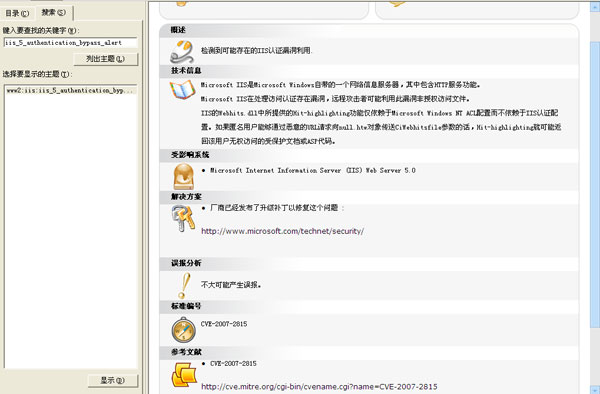Screen dimensions: 600x394
Task: Click the 概述 section header
Action: 178,30
